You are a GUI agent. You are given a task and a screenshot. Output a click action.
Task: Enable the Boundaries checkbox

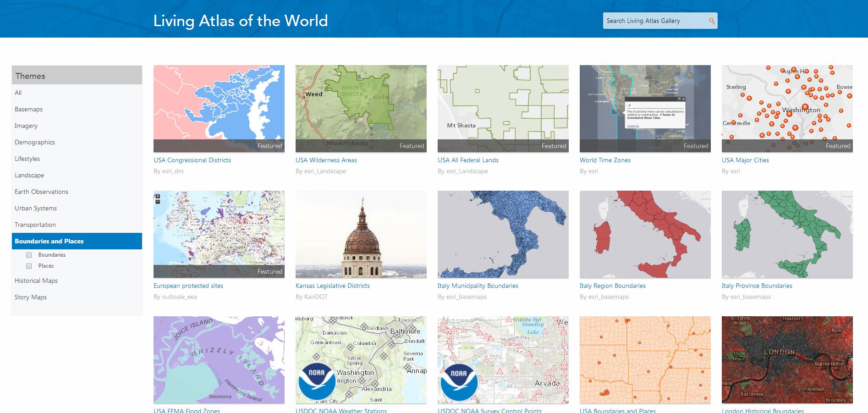[29, 255]
